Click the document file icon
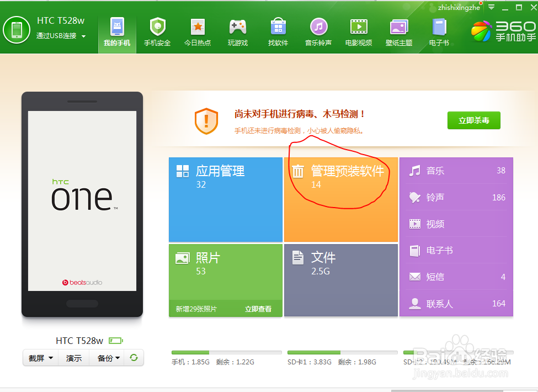The image size is (538, 392). tap(298, 258)
